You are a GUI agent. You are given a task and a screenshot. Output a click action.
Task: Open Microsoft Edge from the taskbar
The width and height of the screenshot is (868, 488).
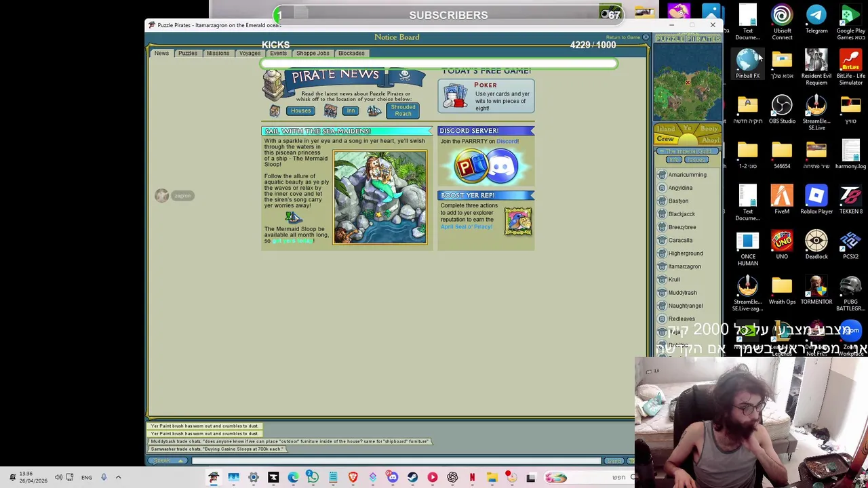(293, 477)
